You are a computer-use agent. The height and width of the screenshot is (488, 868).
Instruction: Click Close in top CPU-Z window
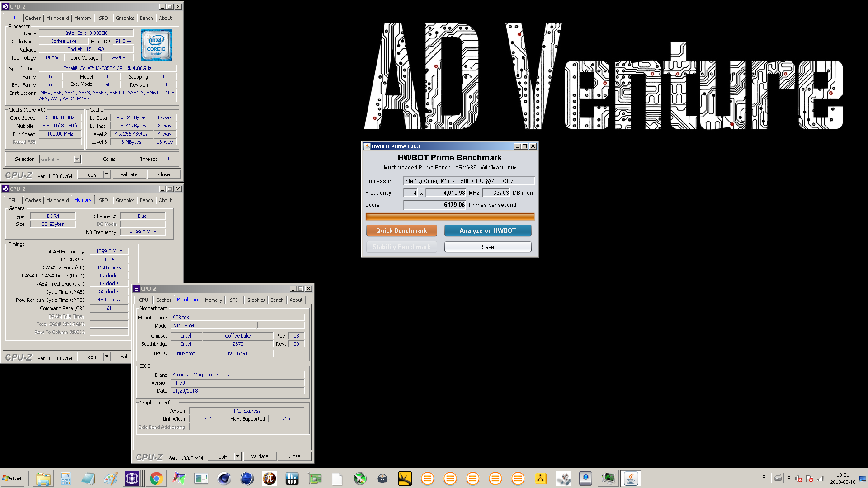coord(164,174)
